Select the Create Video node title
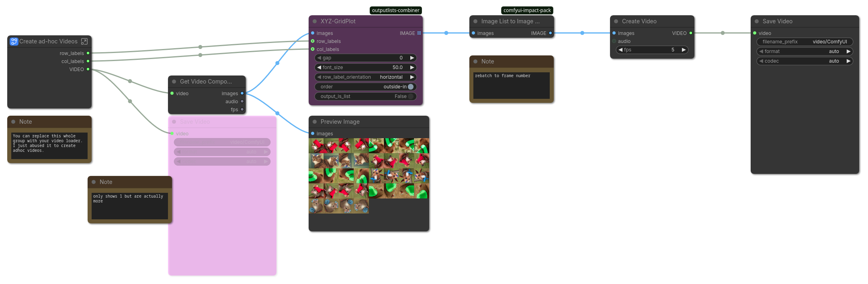Screen dimensions: 868x284 coord(639,21)
